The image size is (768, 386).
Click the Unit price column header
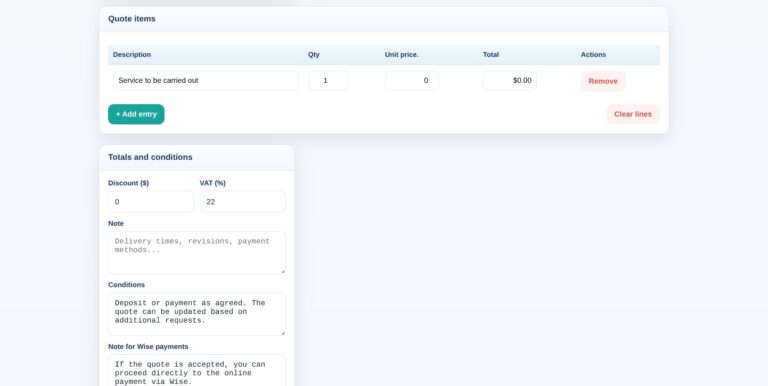(402, 54)
